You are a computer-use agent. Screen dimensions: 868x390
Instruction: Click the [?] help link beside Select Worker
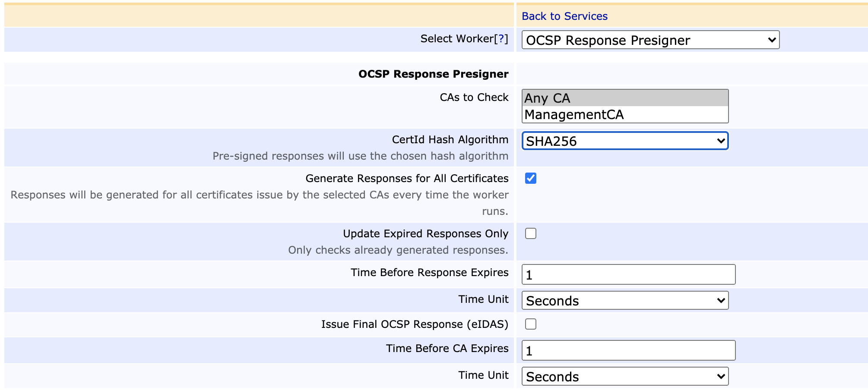point(501,39)
